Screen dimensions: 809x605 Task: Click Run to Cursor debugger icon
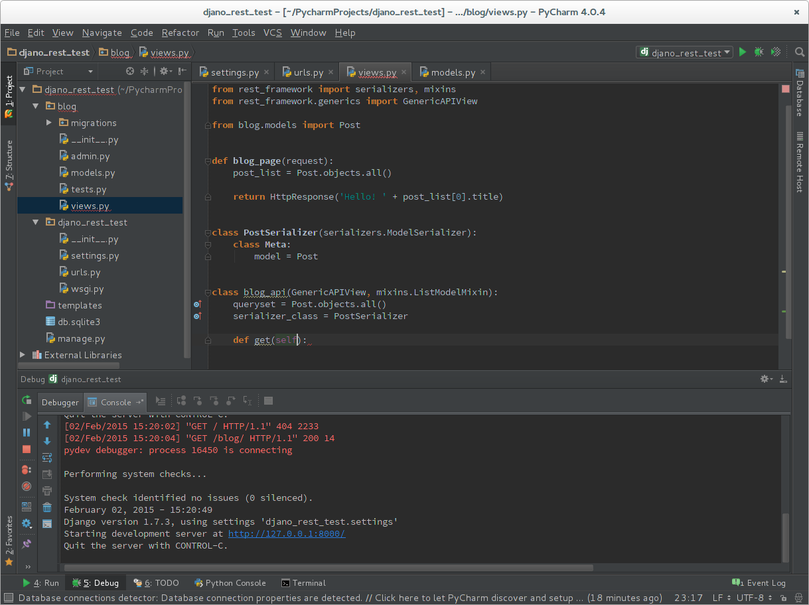click(x=247, y=401)
